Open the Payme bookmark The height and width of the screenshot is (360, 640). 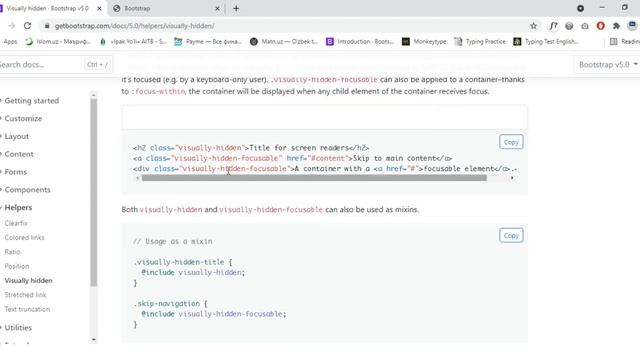(x=208, y=42)
